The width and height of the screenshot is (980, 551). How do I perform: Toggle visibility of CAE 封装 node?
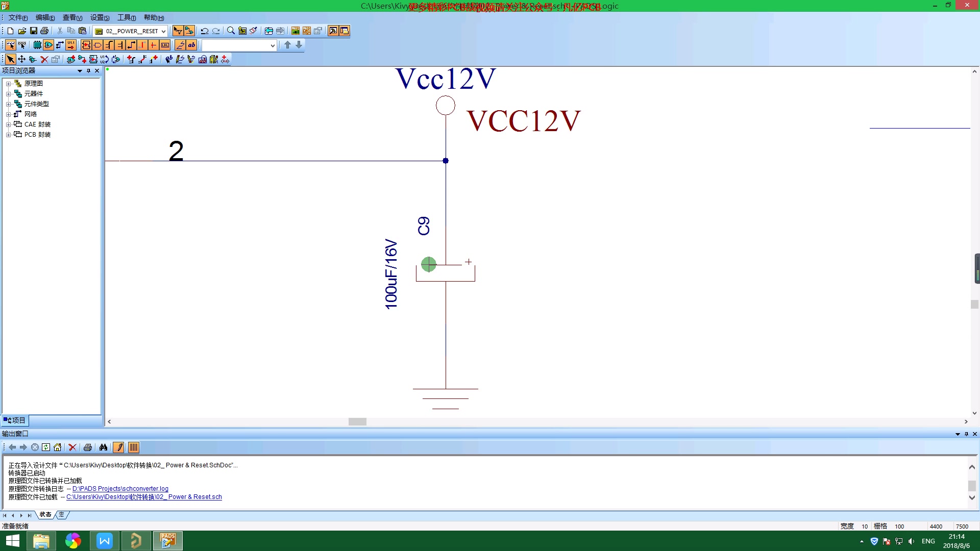click(x=8, y=124)
